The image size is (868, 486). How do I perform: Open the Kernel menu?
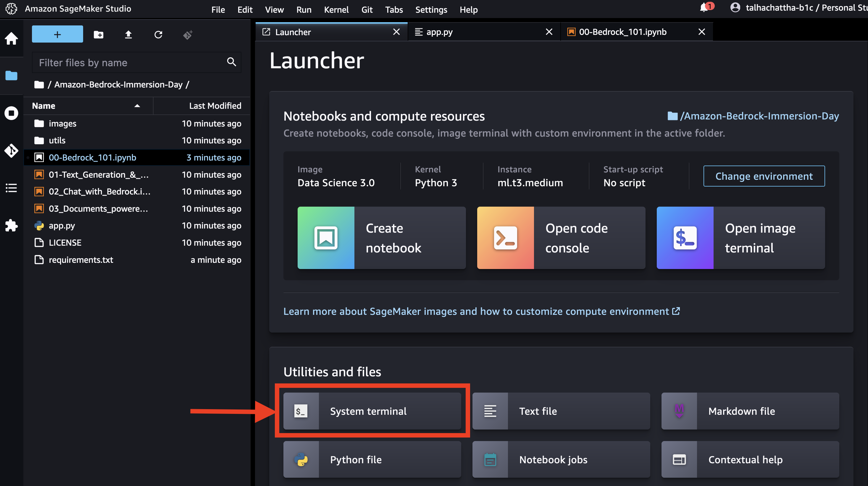(x=336, y=9)
